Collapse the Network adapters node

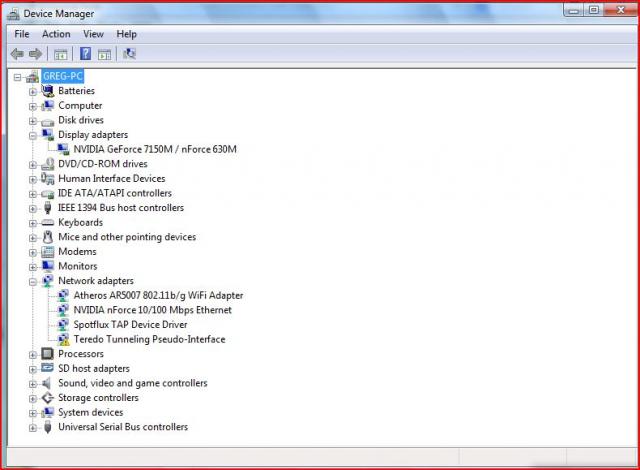33,281
